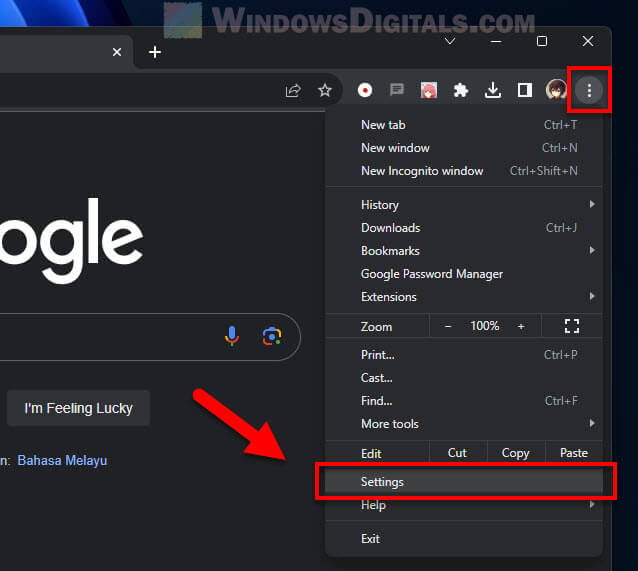Expand the More tools submenu

tap(464, 424)
